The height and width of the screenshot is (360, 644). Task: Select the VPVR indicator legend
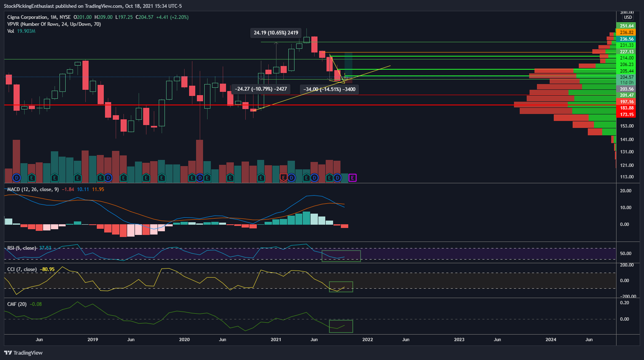point(54,24)
